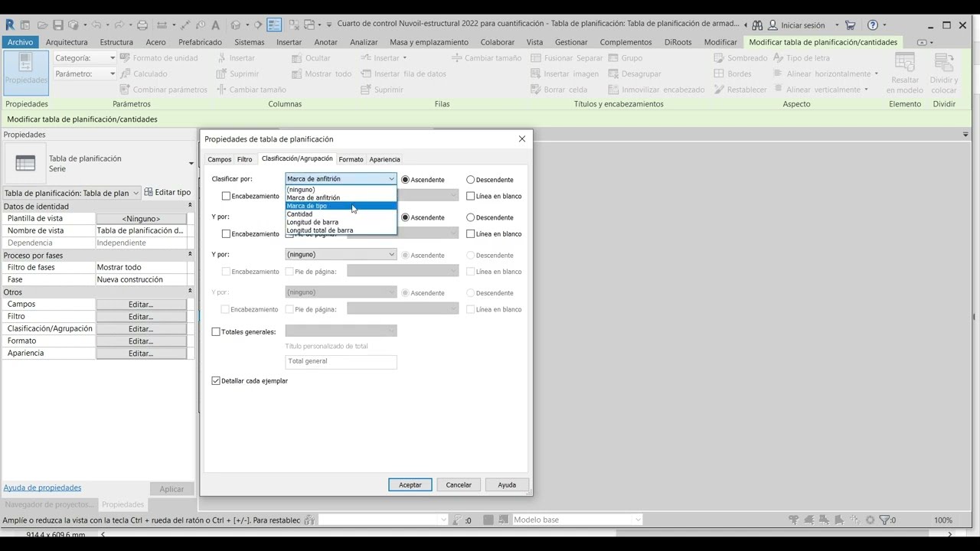Click the binoculars search icon

(x=758, y=24)
